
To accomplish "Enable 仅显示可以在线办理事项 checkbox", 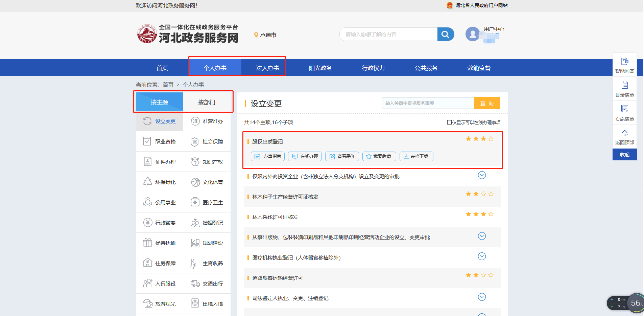I will point(449,122).
